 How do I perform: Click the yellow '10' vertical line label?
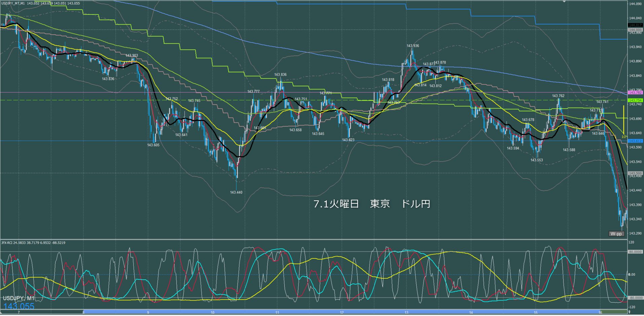tap(623, 137)
